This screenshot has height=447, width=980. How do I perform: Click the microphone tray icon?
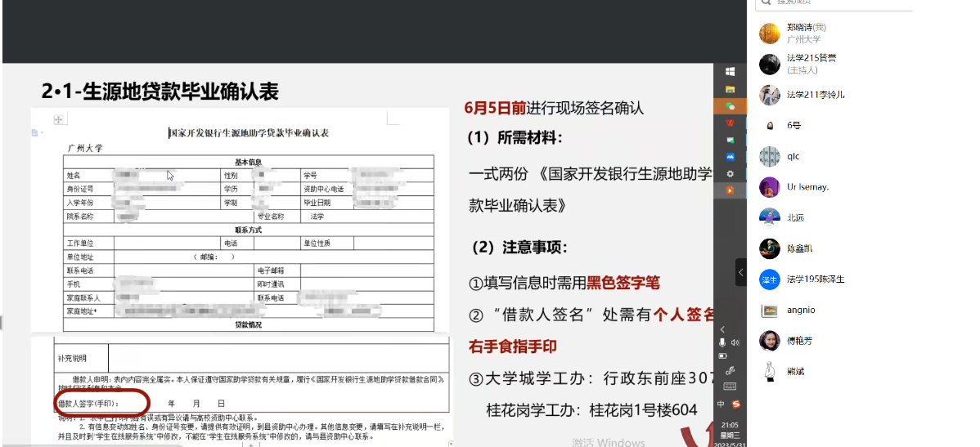[722, 342]
